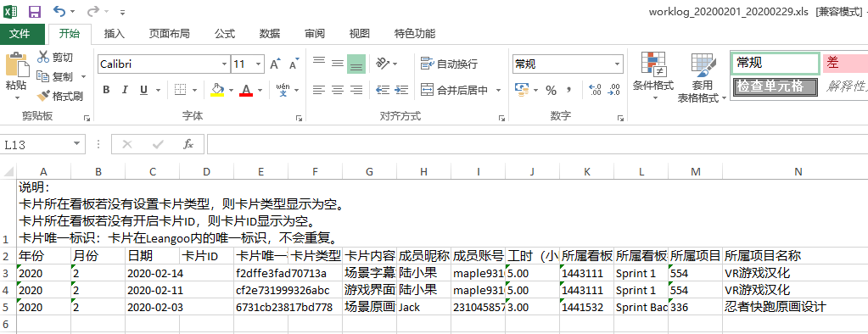Click the 复制 copy button
This screenshot has width=868, height=334.
(x=55, y=76)
